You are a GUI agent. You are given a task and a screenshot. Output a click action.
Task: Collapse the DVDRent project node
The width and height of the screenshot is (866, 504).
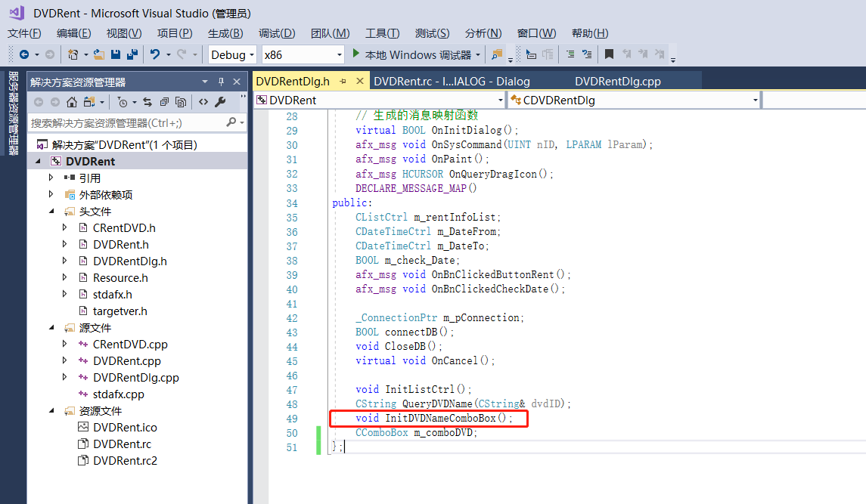[38, 161]
